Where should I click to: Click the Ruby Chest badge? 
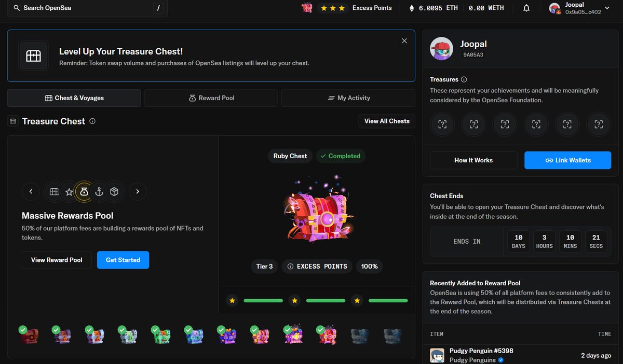point(290,156)
